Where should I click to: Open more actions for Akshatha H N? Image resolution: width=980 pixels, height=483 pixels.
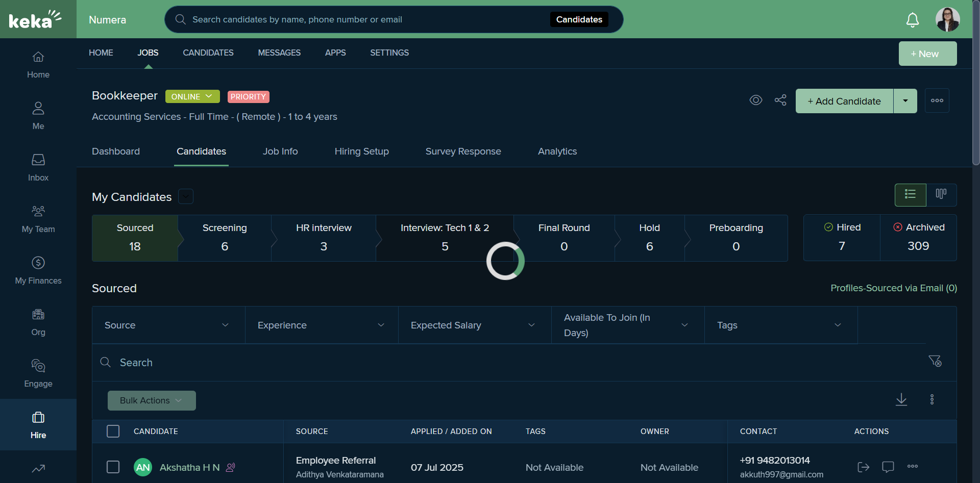point(913,466)
